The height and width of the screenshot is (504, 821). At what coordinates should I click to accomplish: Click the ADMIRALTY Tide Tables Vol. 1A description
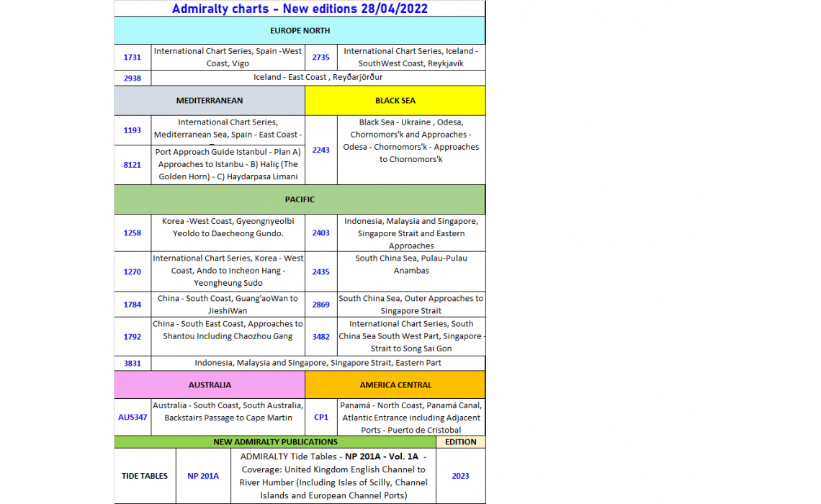click(x=333, y=476)
